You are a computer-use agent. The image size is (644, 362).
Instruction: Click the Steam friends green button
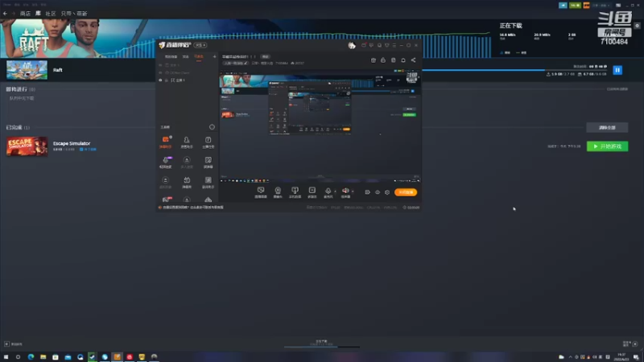(575, 6)
